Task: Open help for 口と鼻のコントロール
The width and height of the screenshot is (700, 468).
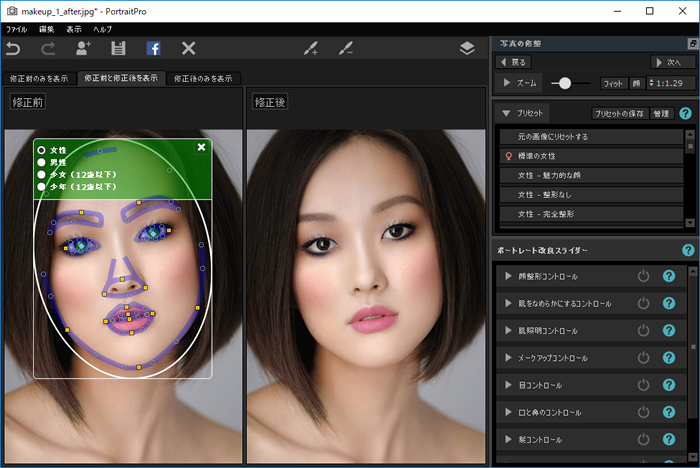Action: point(669,412)
